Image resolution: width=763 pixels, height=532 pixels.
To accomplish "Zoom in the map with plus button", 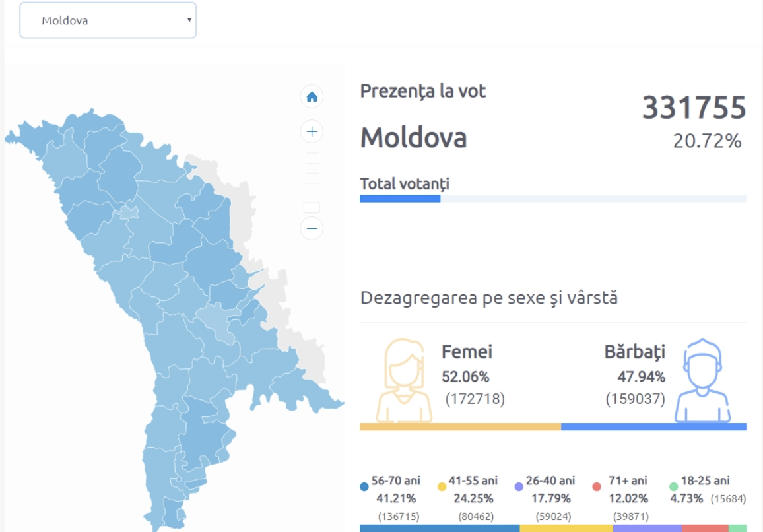I will [x=312, y=131].
